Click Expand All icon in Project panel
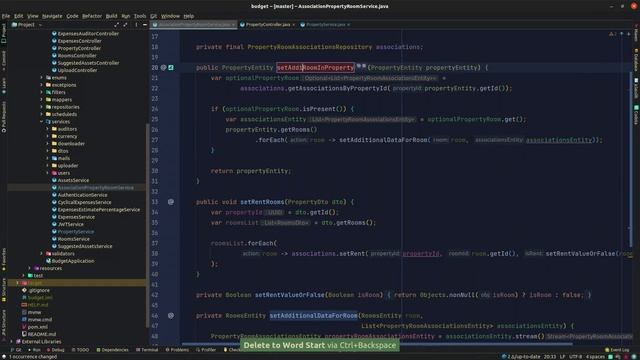This screenshot has width=640, height=360. point(116,25)
